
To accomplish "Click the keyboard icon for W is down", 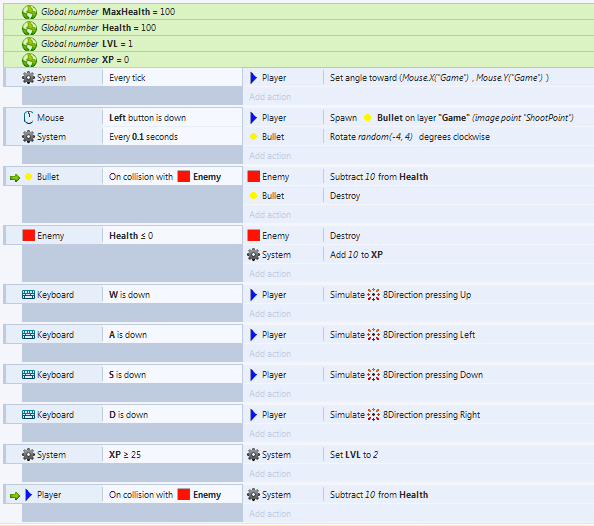I will [28, 294].
